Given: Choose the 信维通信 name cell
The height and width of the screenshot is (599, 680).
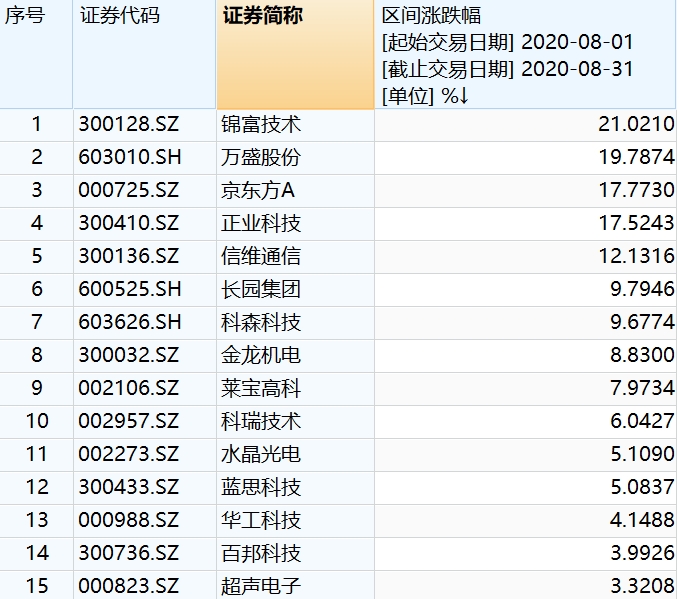Looking at the screenshot, I should [x=261, y=257].
